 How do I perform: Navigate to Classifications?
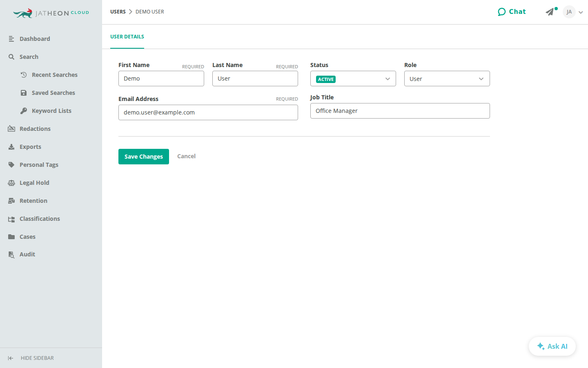click(40, 219)
